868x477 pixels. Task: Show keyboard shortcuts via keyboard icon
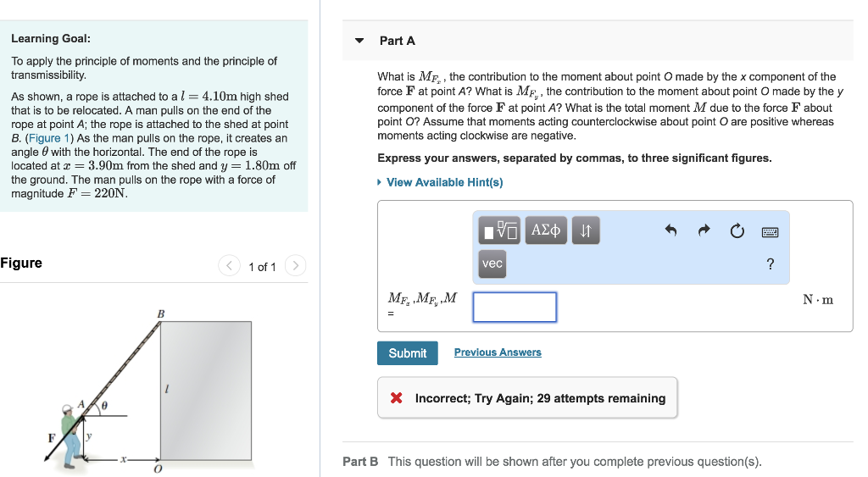(770, 230)
